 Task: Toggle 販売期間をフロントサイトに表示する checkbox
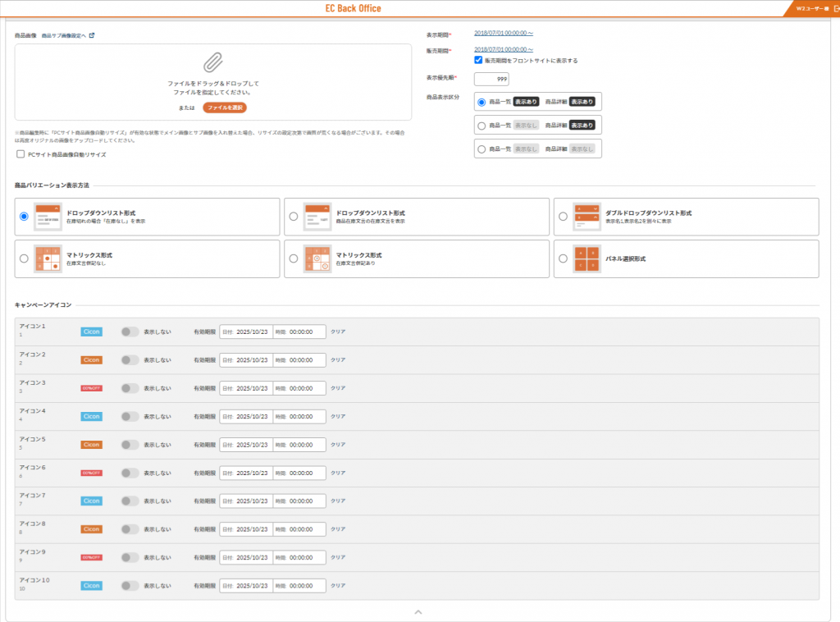478,60
